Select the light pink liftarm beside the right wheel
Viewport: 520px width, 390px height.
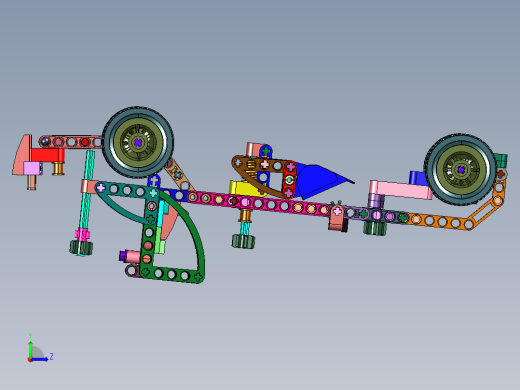click(400, 190)
